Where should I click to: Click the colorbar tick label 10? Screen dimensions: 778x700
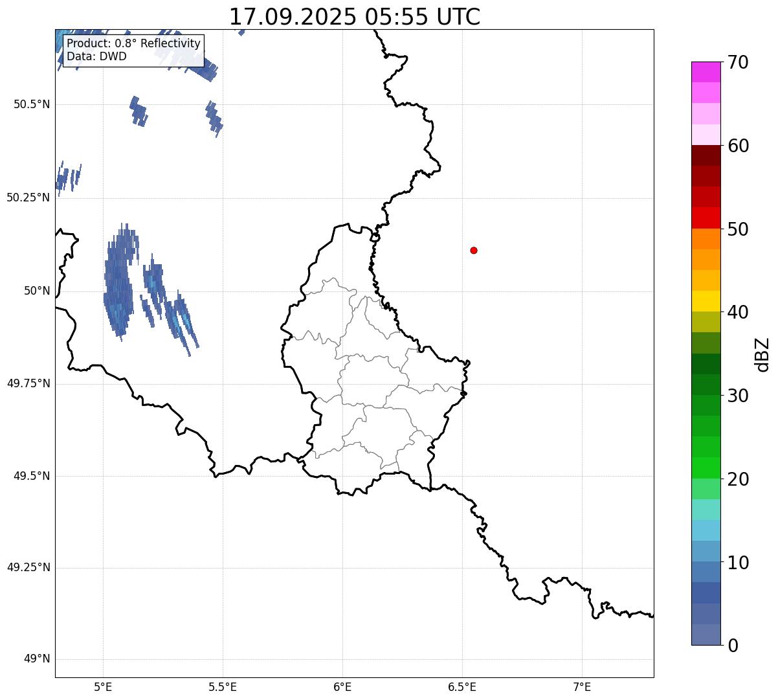point(737,562)
